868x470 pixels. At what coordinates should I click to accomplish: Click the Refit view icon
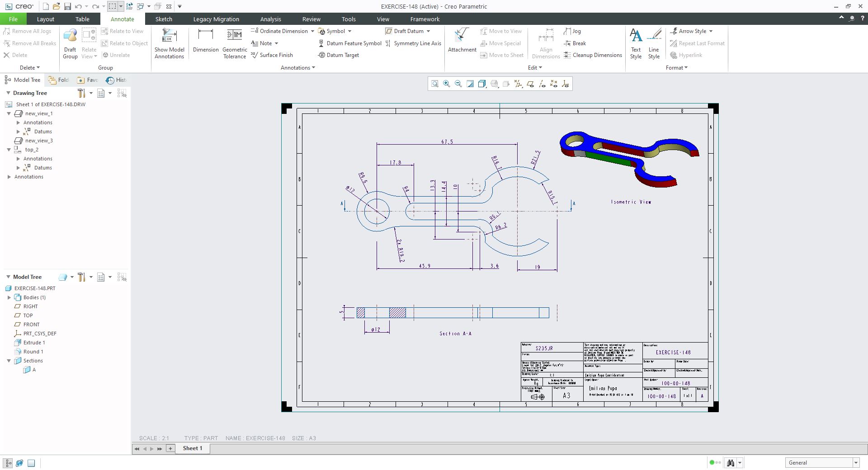pyautogui.click(x=434, y=84)
